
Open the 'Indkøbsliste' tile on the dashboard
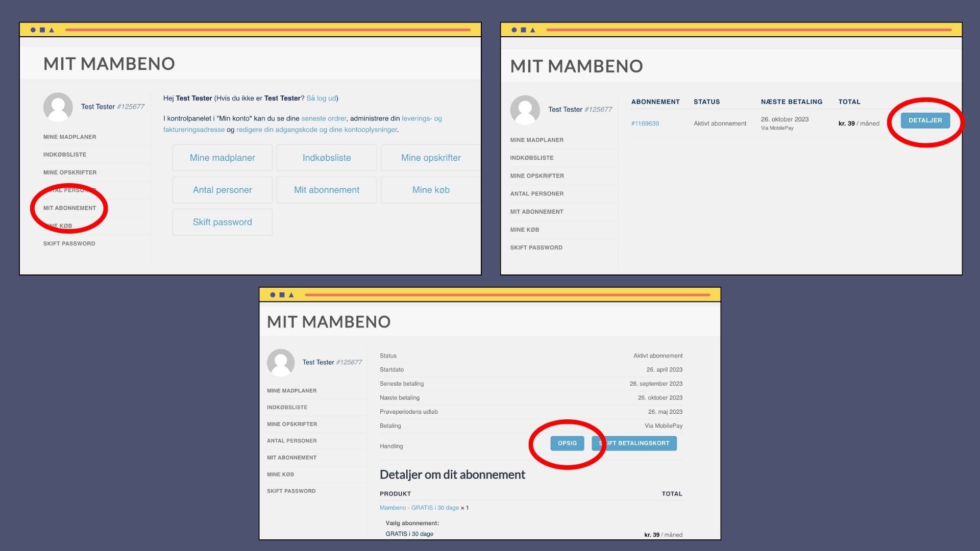327,158
